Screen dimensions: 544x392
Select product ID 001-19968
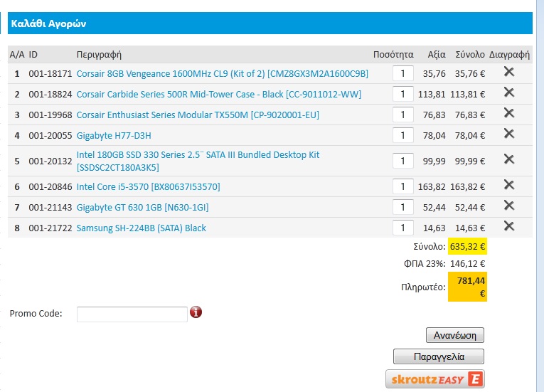pyautogui.click(x=50, y=115)
